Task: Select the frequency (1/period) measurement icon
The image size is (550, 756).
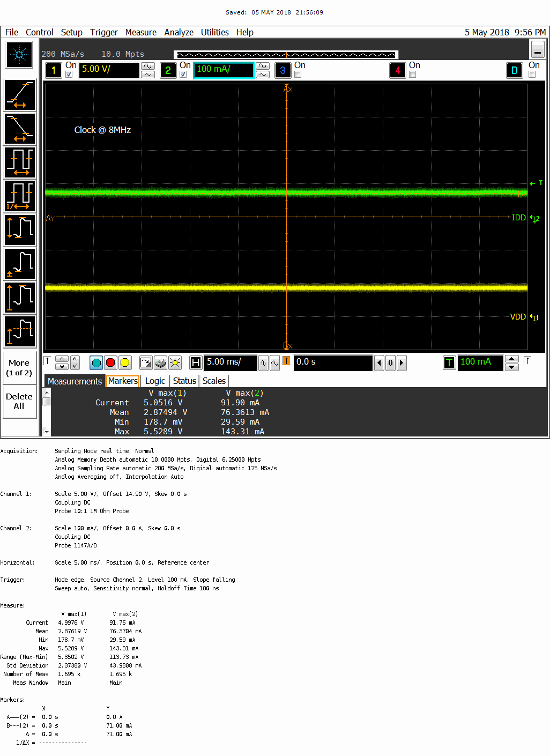Action: tap(20, 196)
